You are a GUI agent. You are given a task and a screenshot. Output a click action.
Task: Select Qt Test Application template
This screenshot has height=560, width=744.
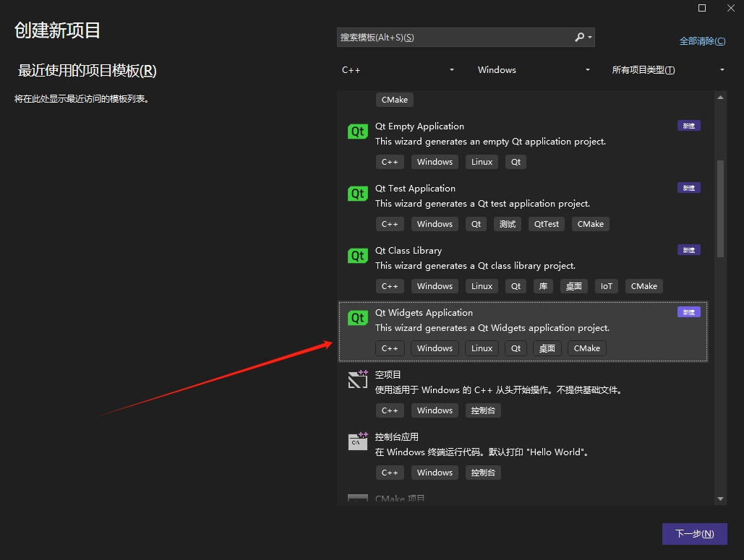coord(523,206)
